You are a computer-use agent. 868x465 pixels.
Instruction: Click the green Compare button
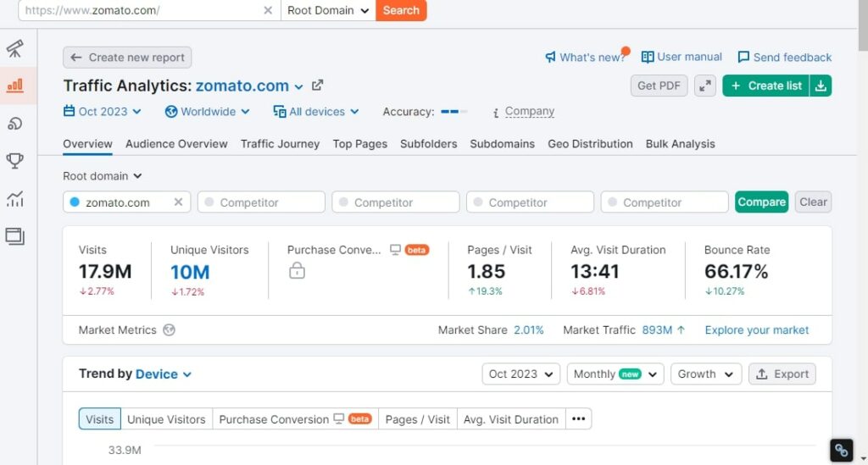pyautogui.click(x=762, y=202)
